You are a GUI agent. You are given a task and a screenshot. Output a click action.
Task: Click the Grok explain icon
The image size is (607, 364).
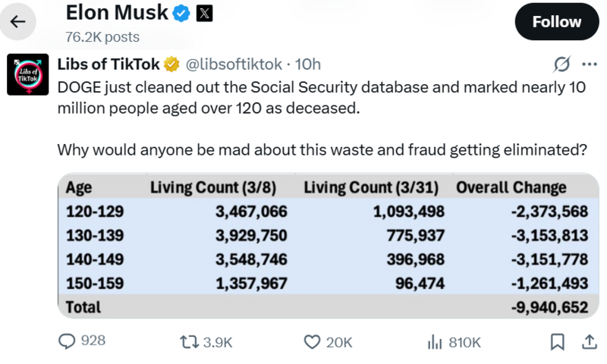coord(562,64)
